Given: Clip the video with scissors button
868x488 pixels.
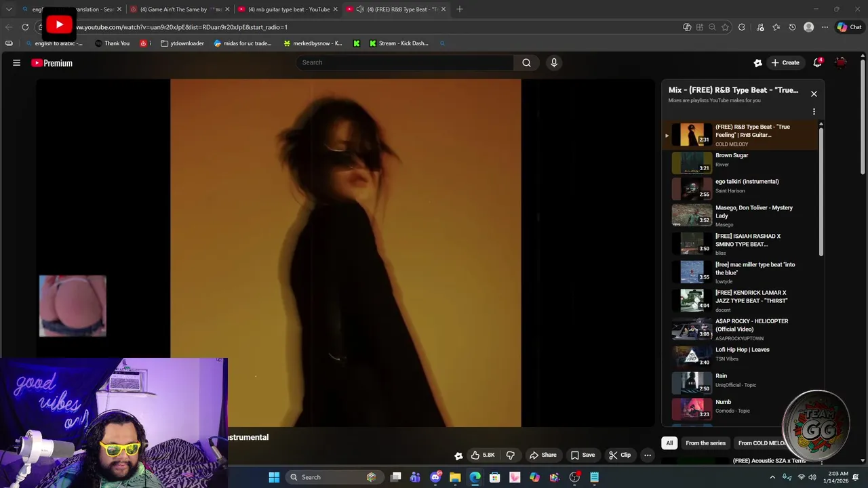Looking at the screenshot, I should [620, 455].
